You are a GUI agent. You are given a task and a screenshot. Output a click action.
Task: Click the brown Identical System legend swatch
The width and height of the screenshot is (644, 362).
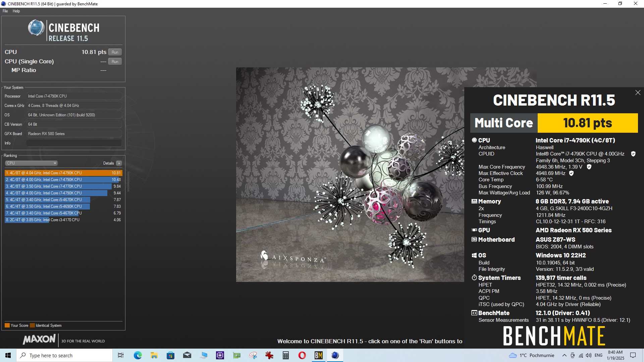(32, 325)
